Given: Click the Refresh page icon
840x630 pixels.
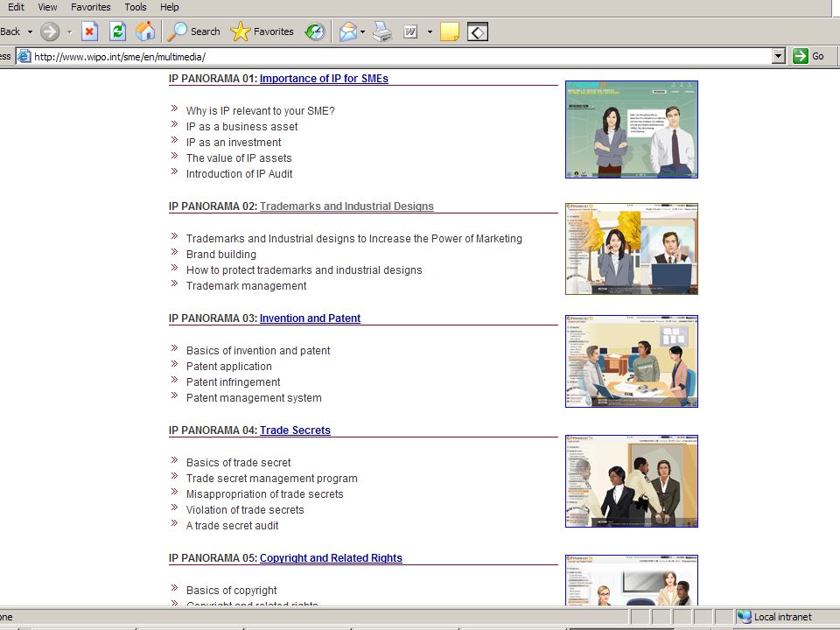Looking at the screenshot, I should point(117,31).
